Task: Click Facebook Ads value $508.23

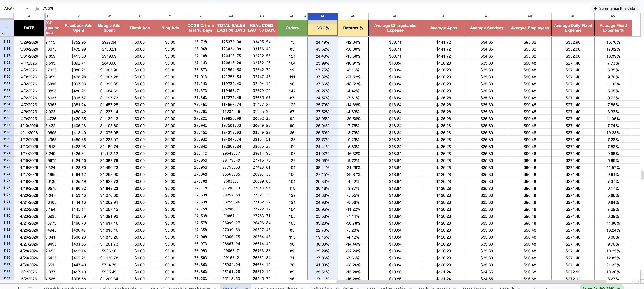Action: (79, 237)
